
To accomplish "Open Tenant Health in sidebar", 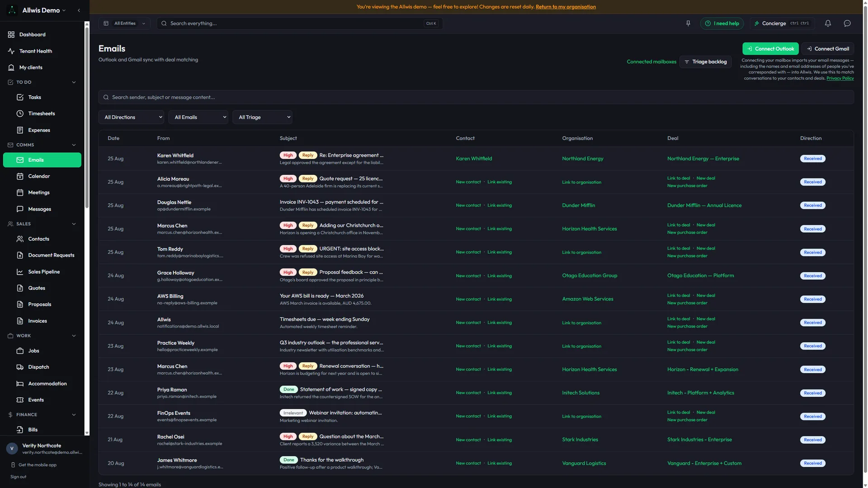I will [42, 51].
